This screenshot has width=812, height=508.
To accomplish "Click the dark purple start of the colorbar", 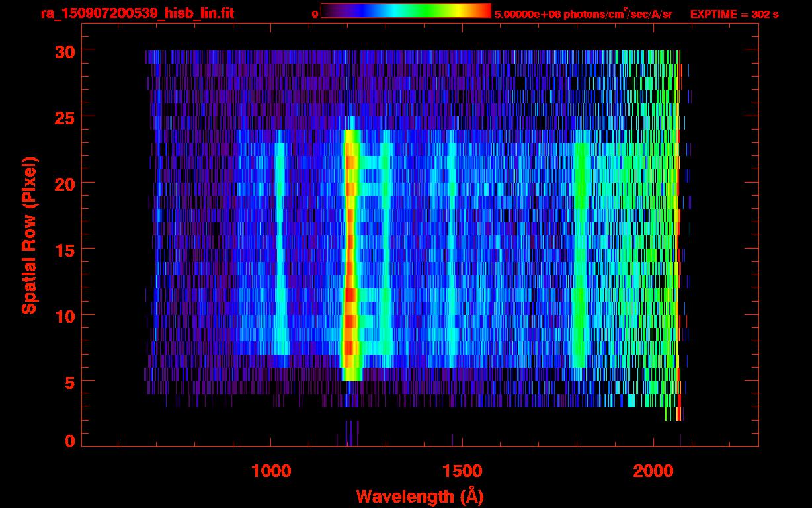I will coord(329,11).
